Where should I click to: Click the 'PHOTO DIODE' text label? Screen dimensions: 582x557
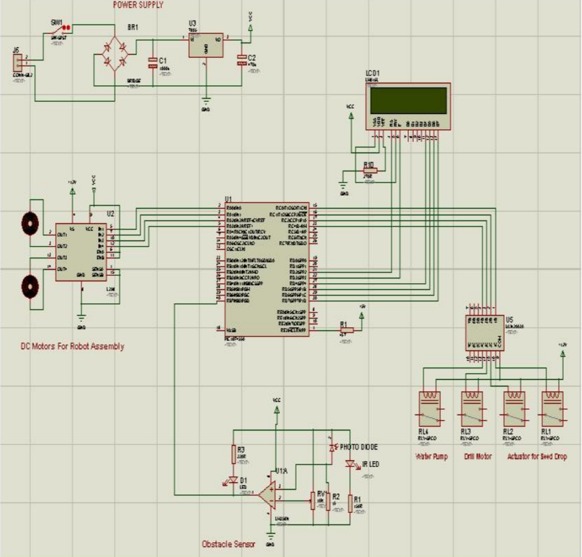pyautogui.click(x=359, y=447)
